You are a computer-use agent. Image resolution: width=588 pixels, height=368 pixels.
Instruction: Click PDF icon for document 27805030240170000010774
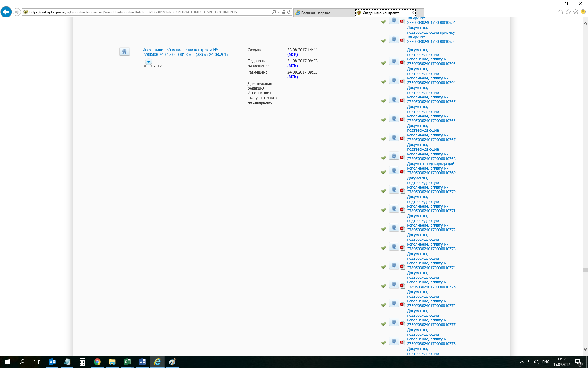point(402,267)
